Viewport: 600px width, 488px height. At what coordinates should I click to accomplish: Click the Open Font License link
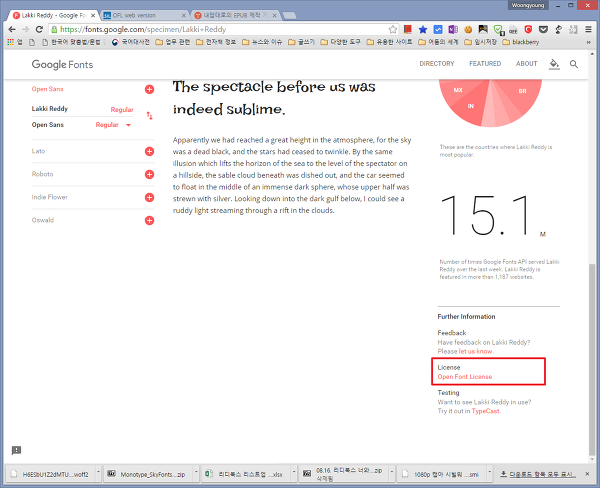pos(465,377)
